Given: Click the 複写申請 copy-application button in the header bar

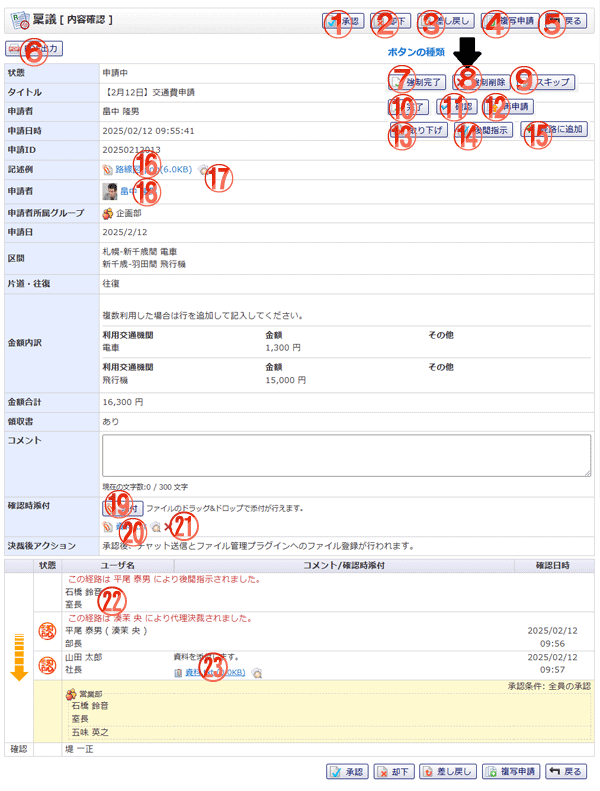Looking at the screenshot, I should click(510, 21).
